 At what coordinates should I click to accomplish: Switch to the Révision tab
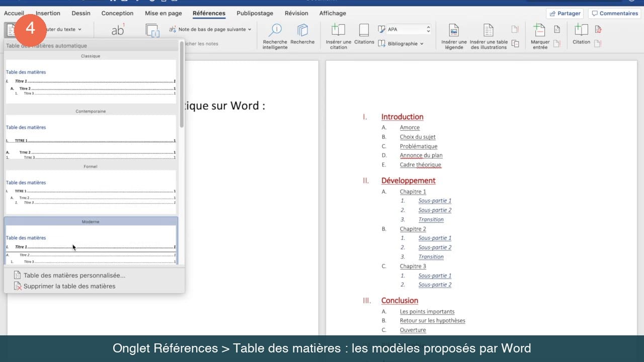296,13
